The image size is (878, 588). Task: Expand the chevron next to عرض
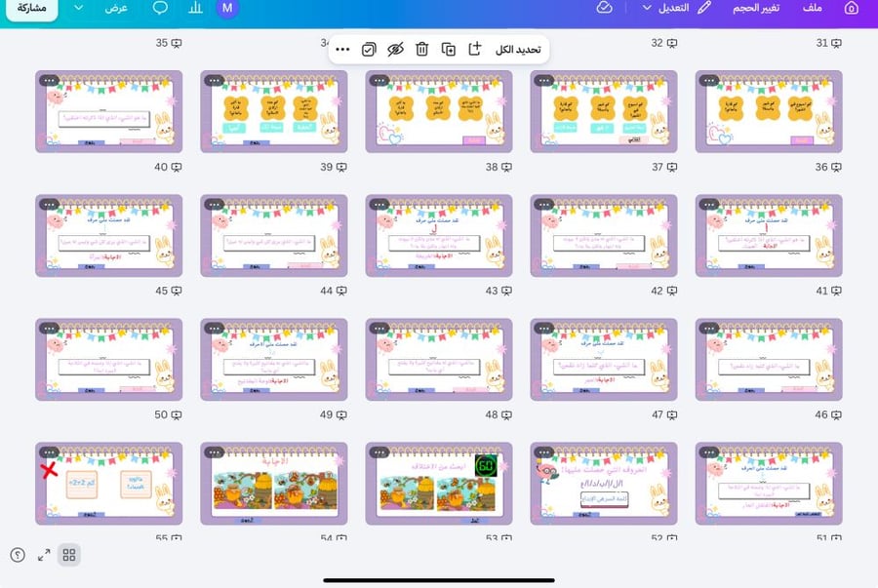tap(79, 8)
